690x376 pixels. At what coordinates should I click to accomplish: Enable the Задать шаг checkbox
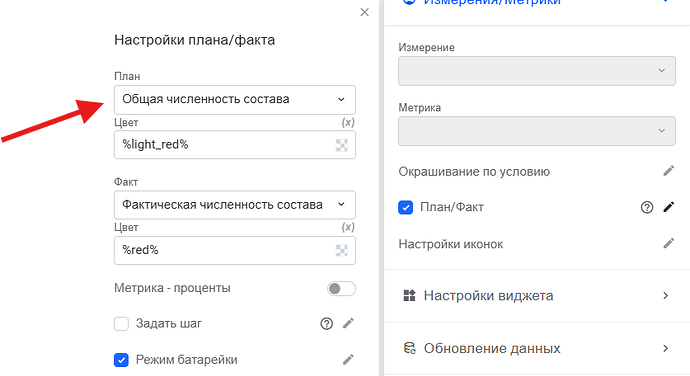(x=121, y=324)
